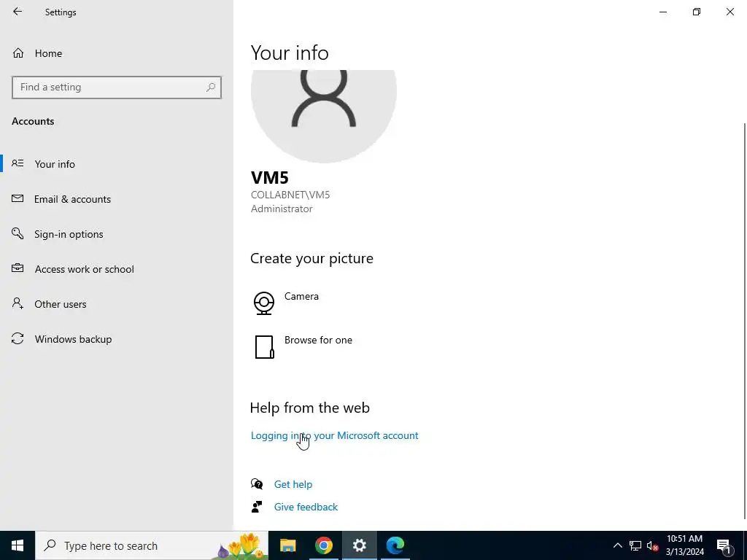Open the notification center icon

pyautogui.click(x=723, y=545)
